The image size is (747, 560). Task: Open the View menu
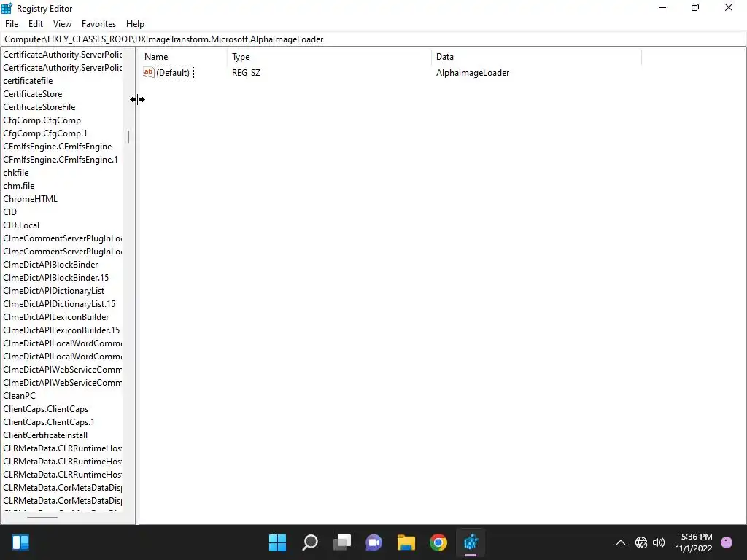tap(62, 24)
